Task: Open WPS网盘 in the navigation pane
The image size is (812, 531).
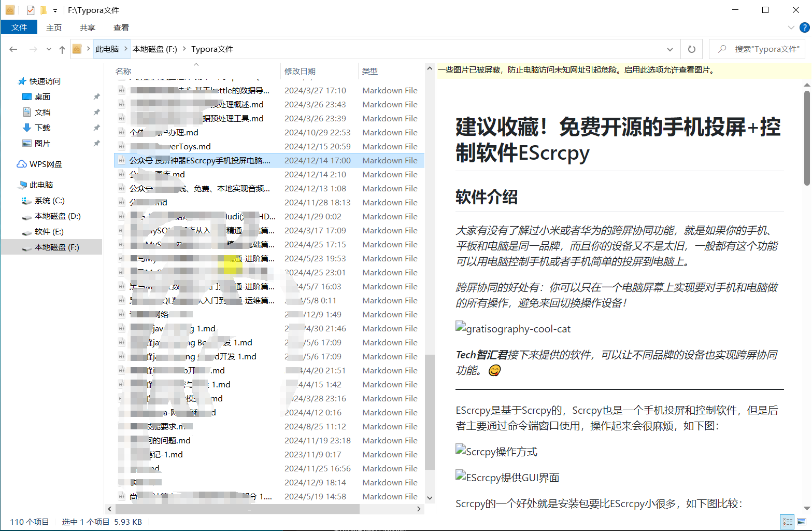Action: pyautogui.click(x=39, y=164)
